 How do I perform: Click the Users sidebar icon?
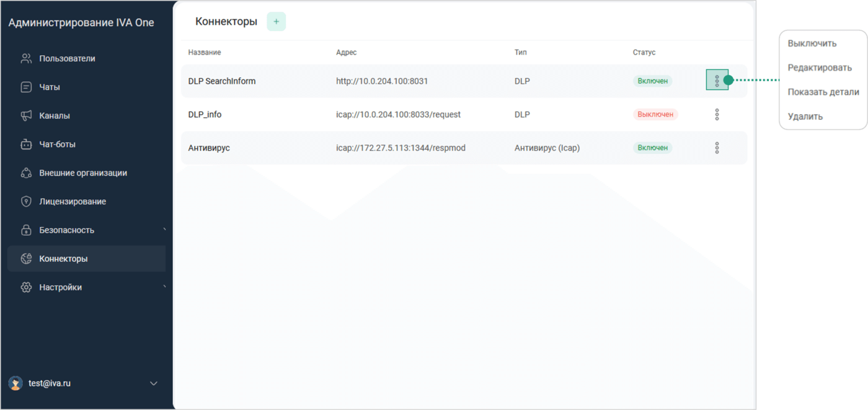tap(26, 59)
